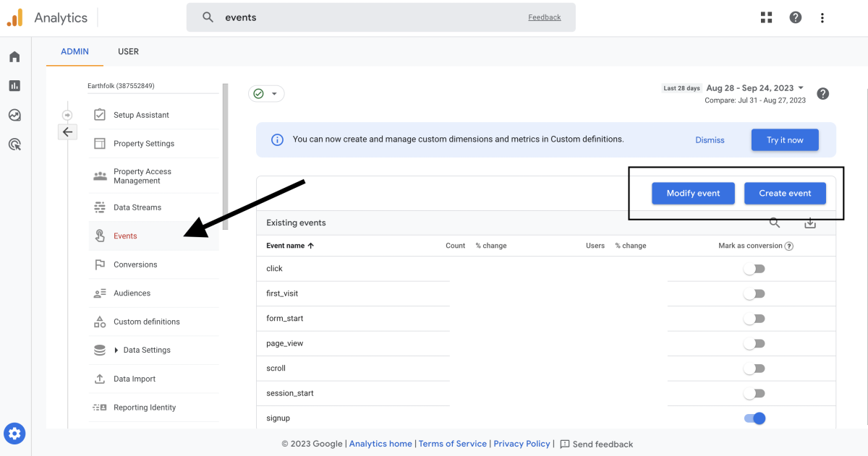Open the three-dot more options menu
This screenshot has height=456, width=868.
click(822, 17)
